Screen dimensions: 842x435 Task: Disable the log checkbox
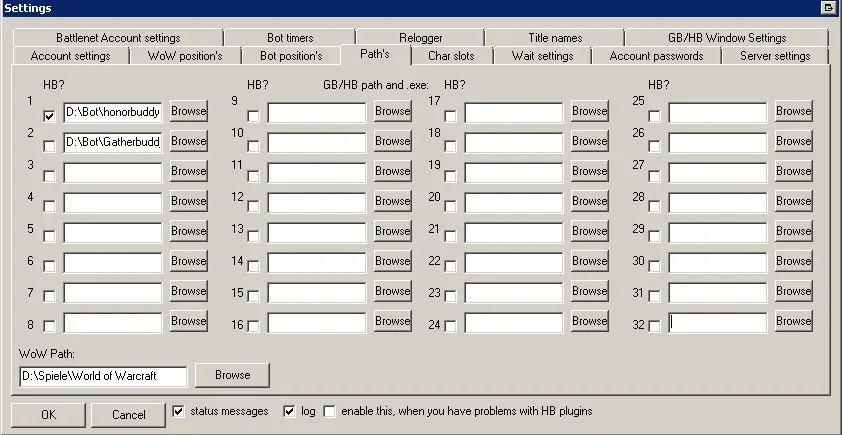point(290,411)
